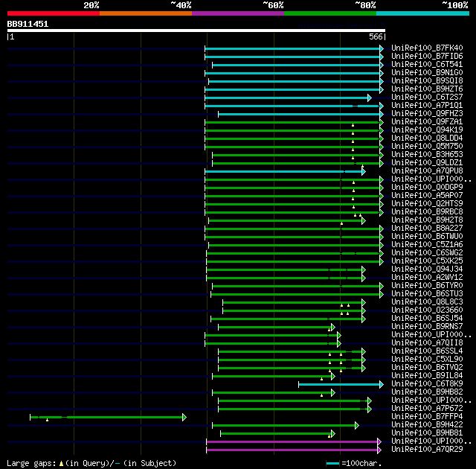
Task: Click the short cyan alignment bar of C6T8K9
Action: pos(341,385)
